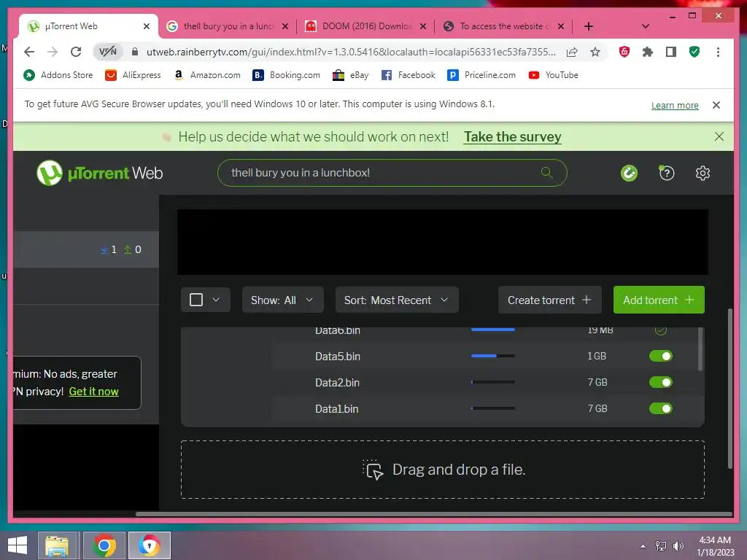The height and width of the screenshot is (560, 747).
Task: Bookmark this page with the star icon
Action: tap(595, 52)
